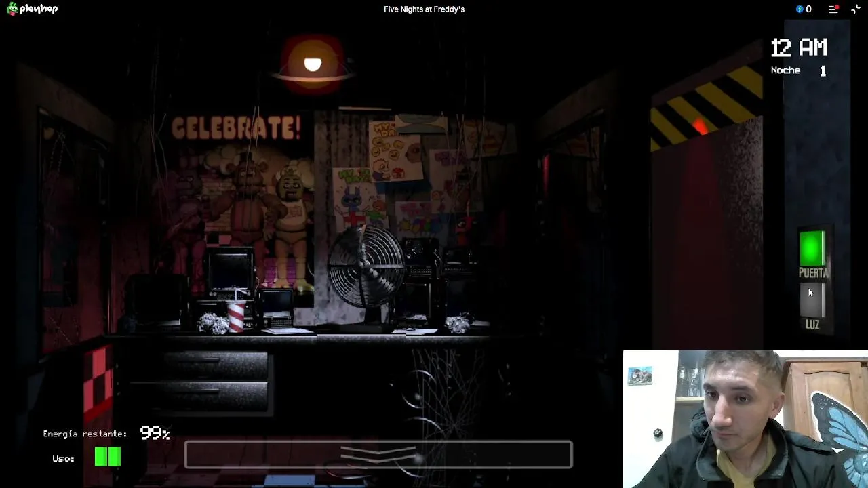Click the exit fullscreen icon
868x488 pixels.
point(856,9)
